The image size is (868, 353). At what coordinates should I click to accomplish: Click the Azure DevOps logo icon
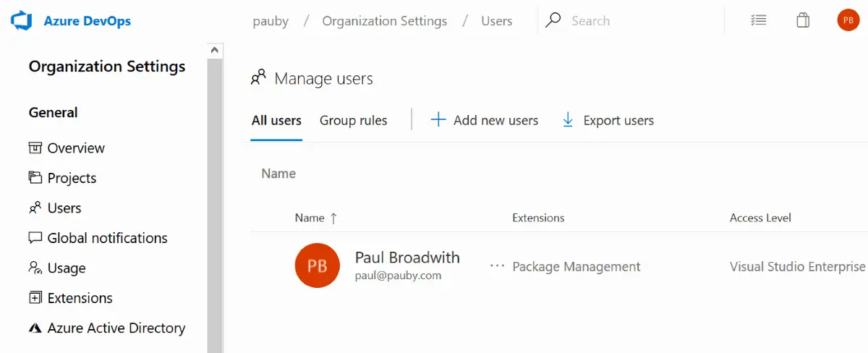[x=22, y=20]
